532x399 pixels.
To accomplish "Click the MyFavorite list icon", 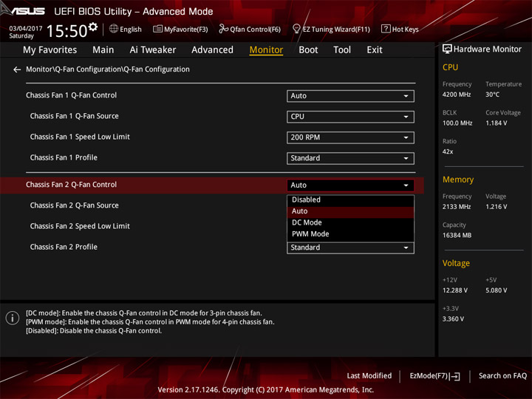I will [157, 29].
